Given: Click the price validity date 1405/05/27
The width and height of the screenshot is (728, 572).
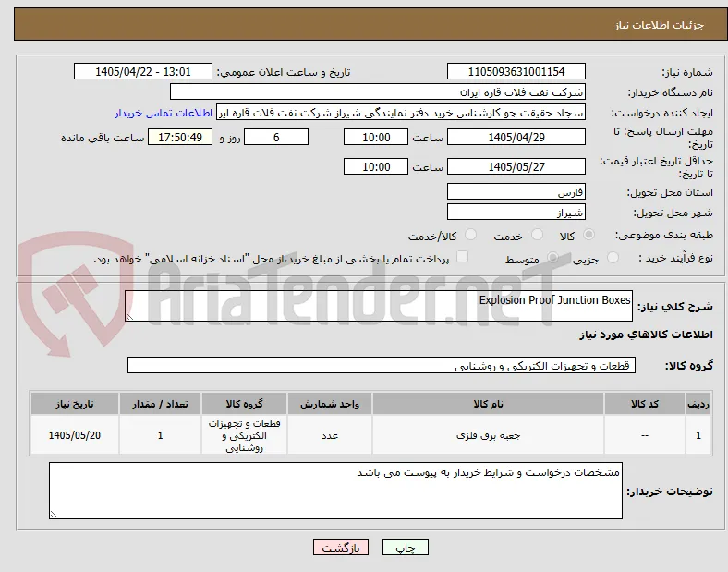Looking at the screenshot, I should click(x=516, y=166).
